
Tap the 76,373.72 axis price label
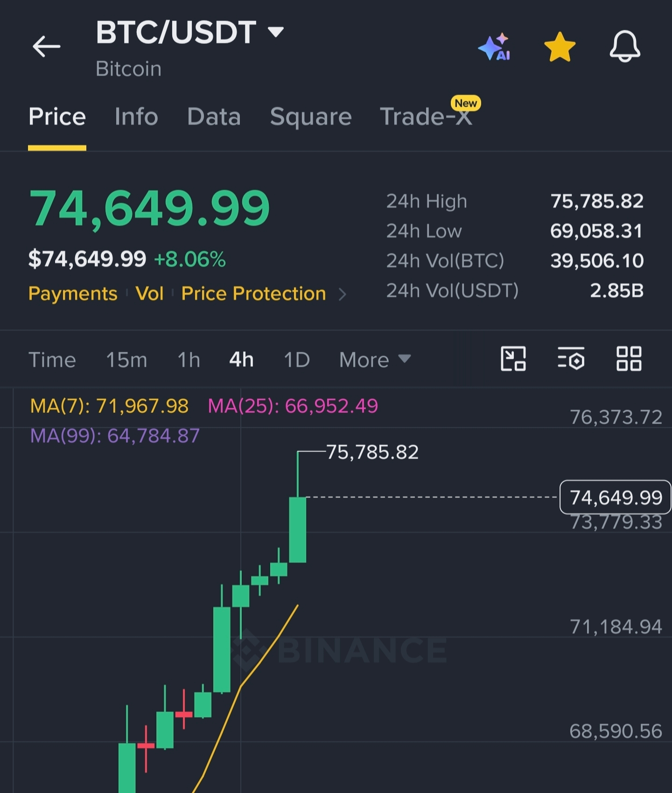coord(616,417)
